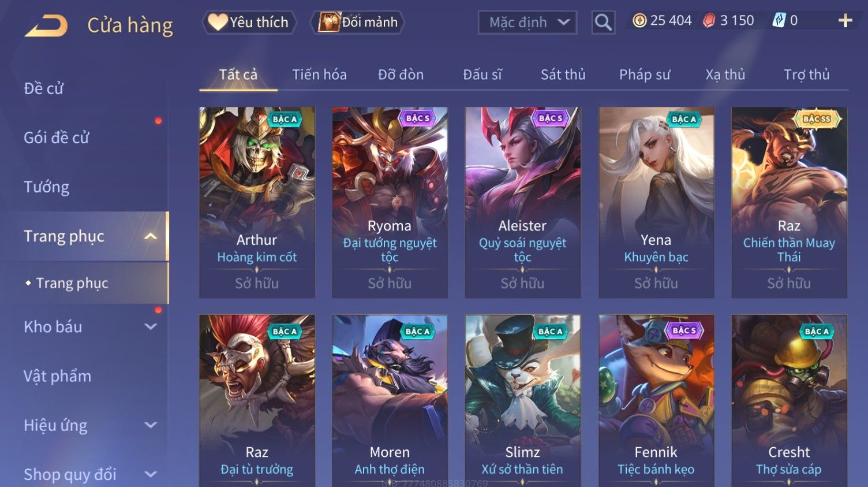Tap the gold coin currency icon
This screenshot has height=487, width=868.
click(x=639, y=21)
